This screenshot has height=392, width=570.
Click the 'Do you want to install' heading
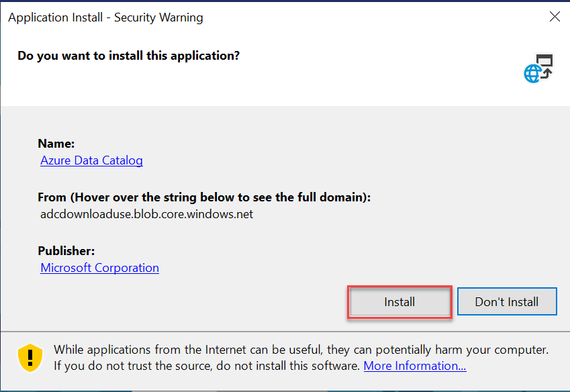tap(128, 55)
